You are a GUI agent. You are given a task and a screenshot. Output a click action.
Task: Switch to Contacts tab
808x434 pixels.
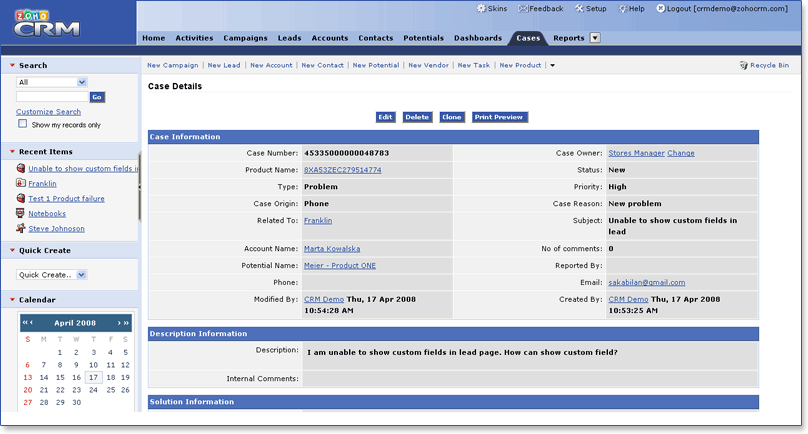pyautogui.click(x=376, y=38)
